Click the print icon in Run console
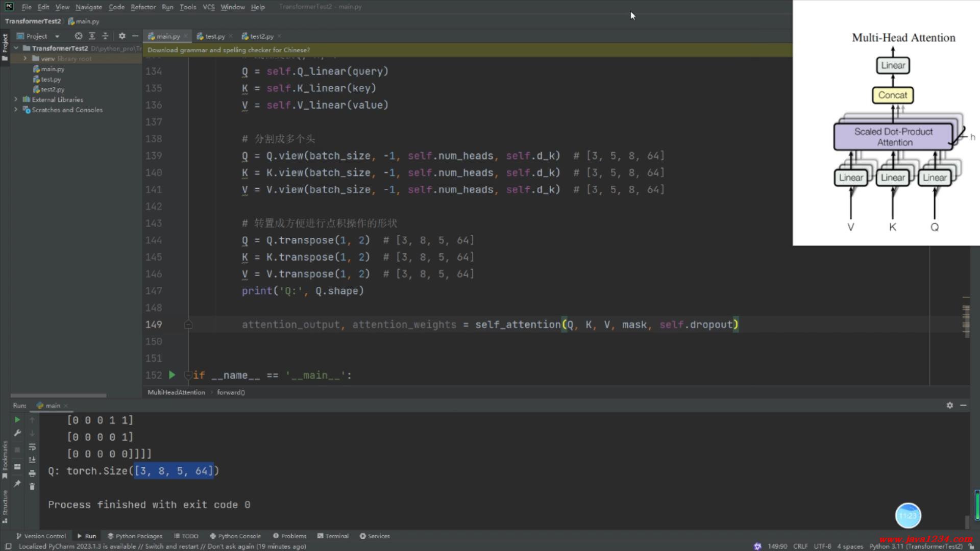Image resolution: width=980 pixels, height=551 pixels. [x=32, y=473]
